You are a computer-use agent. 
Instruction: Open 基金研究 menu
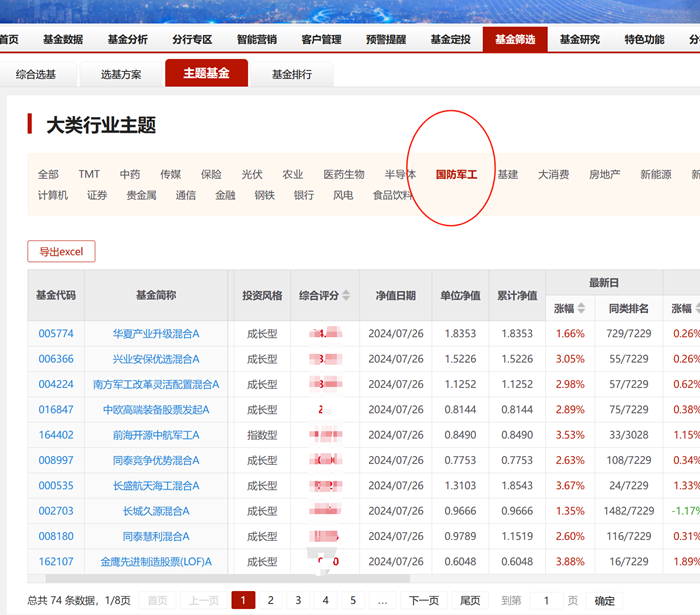(580, 39)
